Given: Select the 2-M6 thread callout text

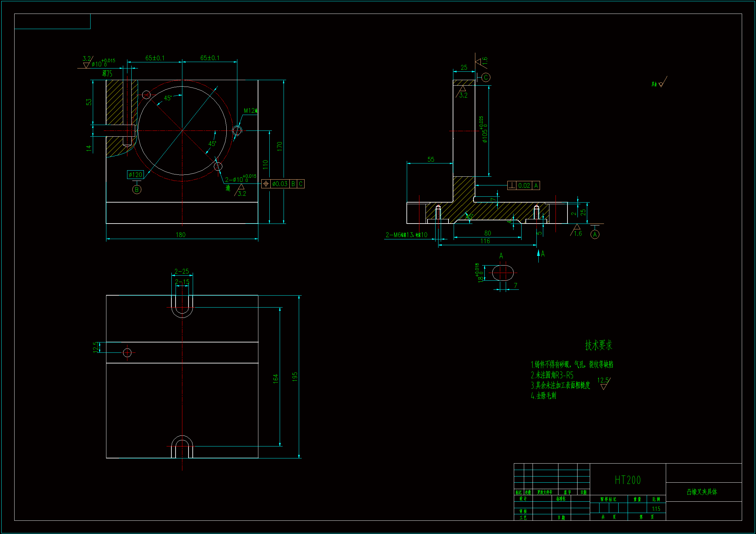Looking at the screenshot, I should [406, 235].
